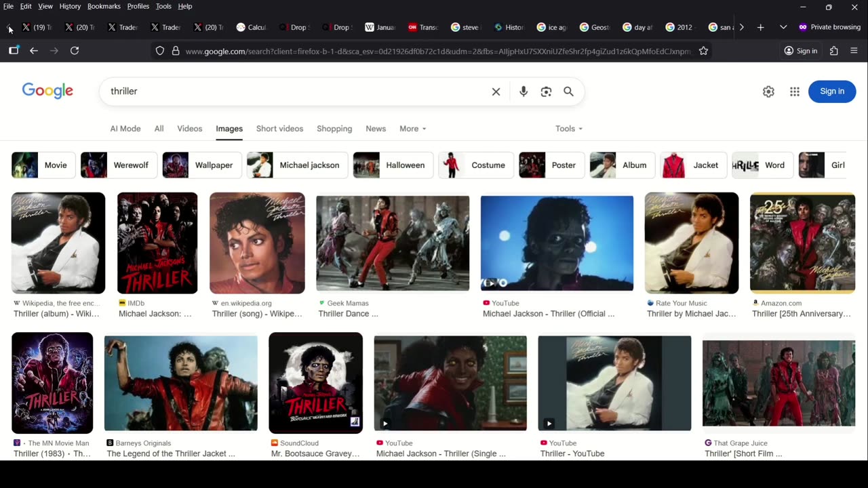This screenshot has width=868, height=488.
Task: Open the Amazon 25th Anniversary thumbnail
Action: tap(802, 243)
